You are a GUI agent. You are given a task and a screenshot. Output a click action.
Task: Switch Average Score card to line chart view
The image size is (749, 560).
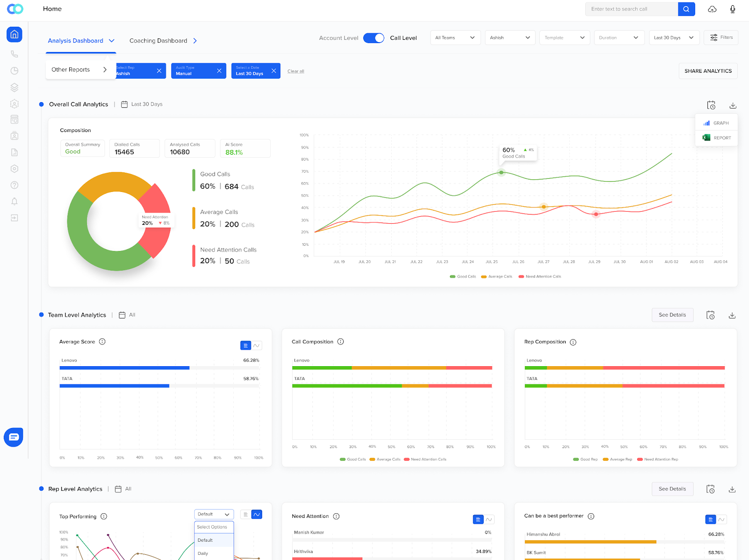click(257, 345)
